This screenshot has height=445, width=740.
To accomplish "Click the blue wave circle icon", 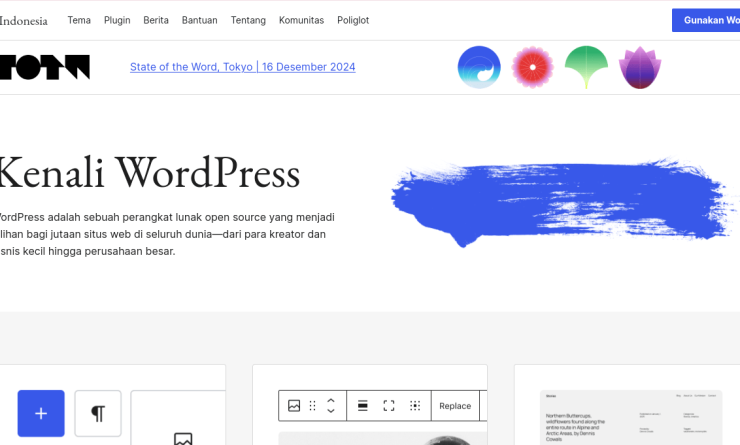I will click(x=479, y=67).
